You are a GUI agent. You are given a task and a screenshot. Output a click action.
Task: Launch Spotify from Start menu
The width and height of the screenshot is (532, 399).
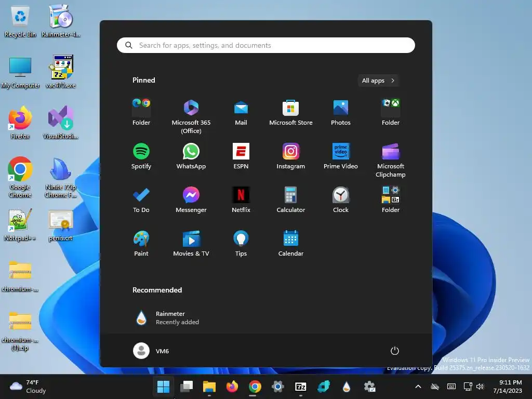pyautogui.click(x=141, y=156)
